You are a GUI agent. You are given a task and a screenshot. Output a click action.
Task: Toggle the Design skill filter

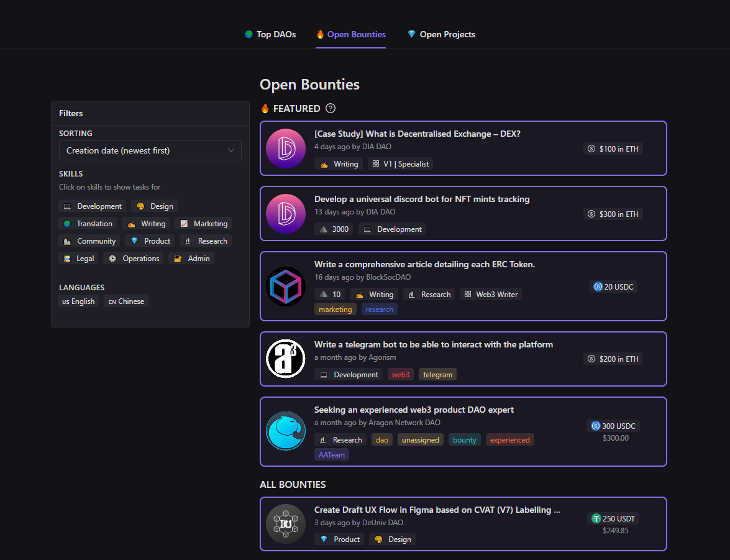click(155, 206)
